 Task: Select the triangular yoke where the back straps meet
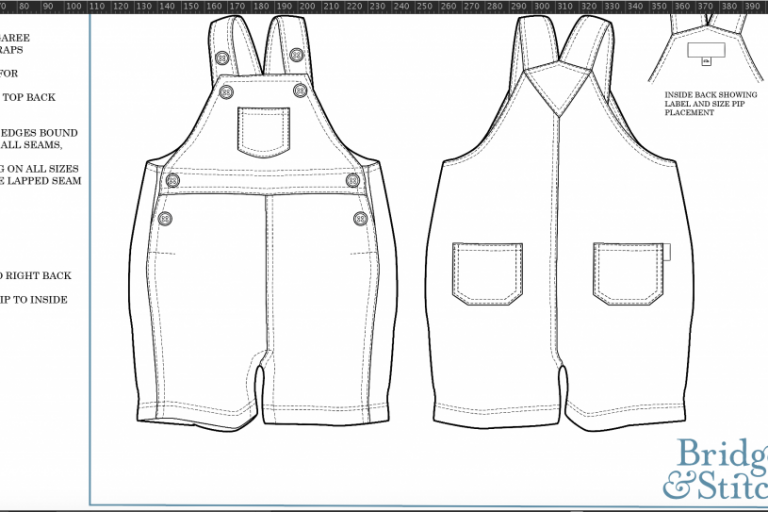click(x=558, y=88)
